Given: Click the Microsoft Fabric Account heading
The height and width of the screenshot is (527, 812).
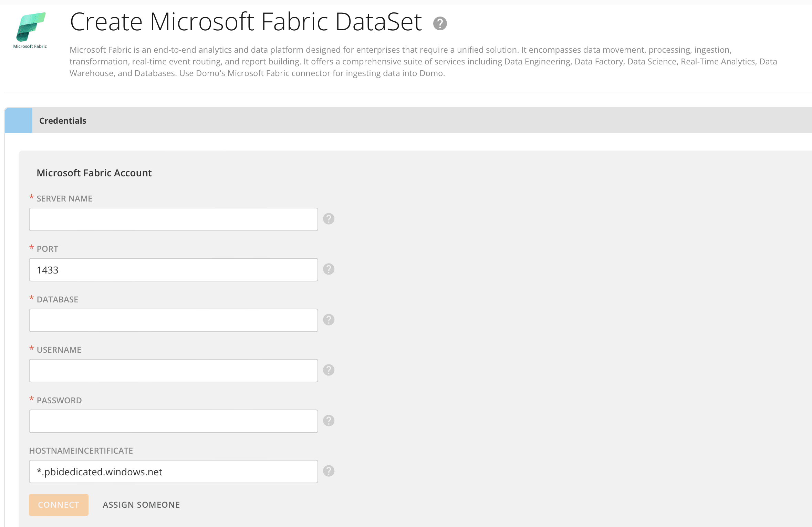Looking at the screenshot, I should click(x=94, y=173).
